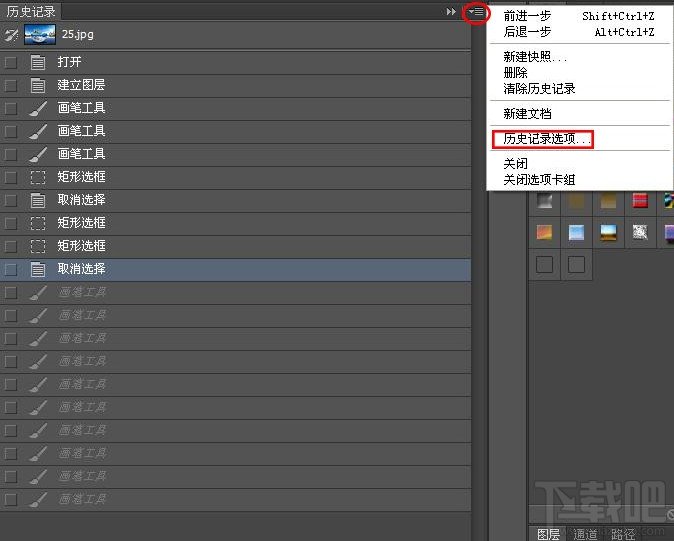Click the document icon beside 打开

pos(38,62)
